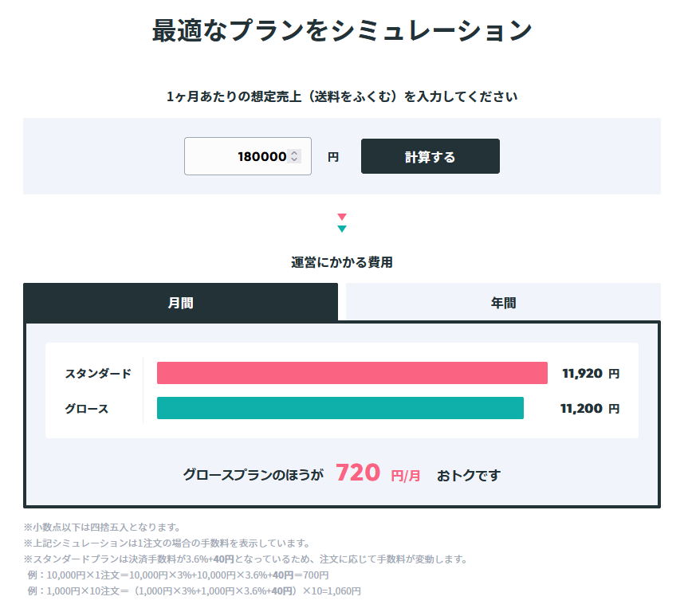Increase sales amount with stepper up arrow
Image resolution: width=684 pixels, height=616 pixels.
[x=294, y=153]
